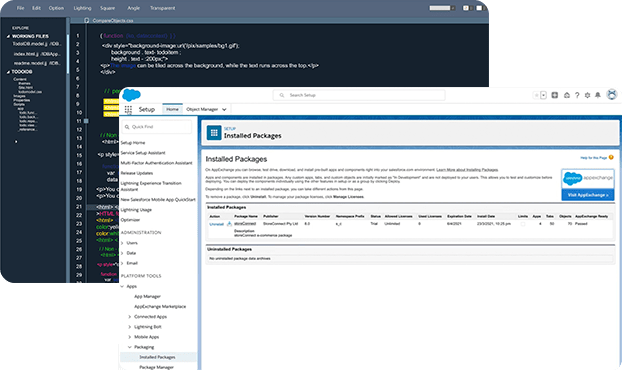Click into the Quick Find field
622x370 pixels.
click(x=157, y=127)
